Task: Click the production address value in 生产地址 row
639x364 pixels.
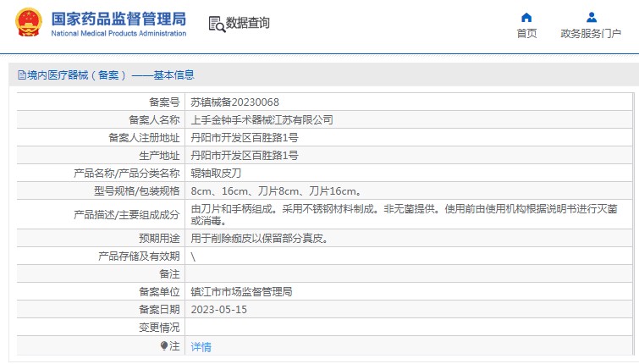Action: point(245,155)
